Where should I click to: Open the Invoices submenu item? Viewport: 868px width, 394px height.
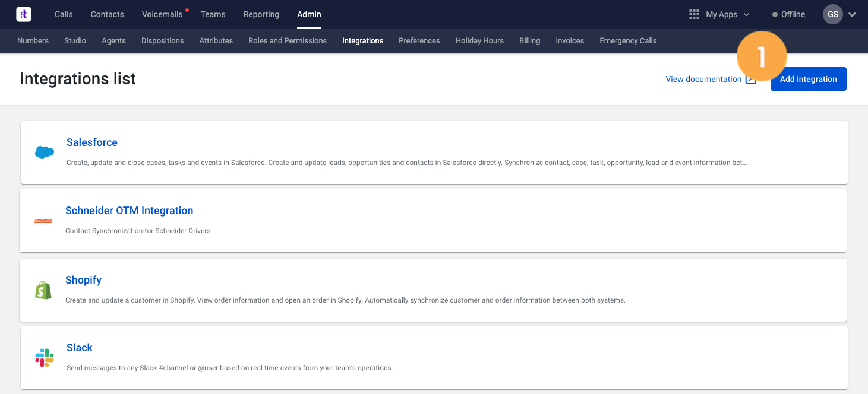[x=570, y=41]
